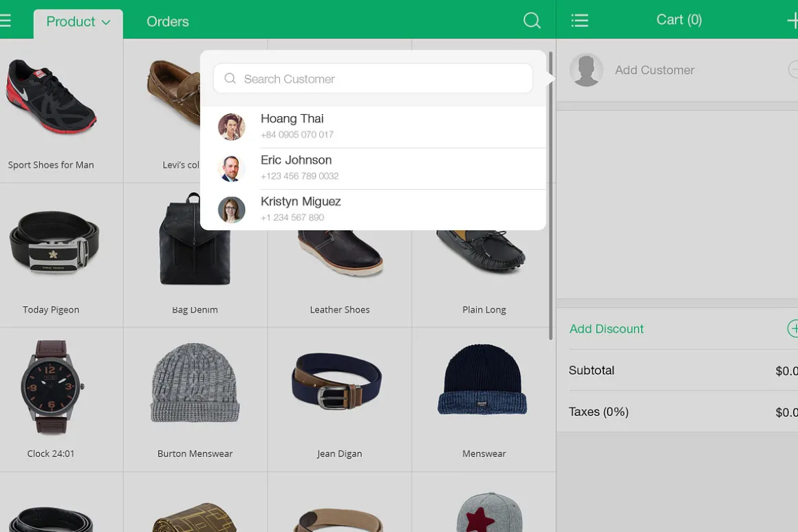Click the Today Pigeon label
Screen dimensions: 798x532
coord(51,310)
